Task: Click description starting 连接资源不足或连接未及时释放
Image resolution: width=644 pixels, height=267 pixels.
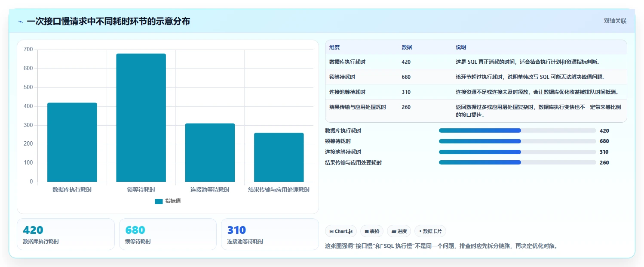Action: click(x=537, y=92)
